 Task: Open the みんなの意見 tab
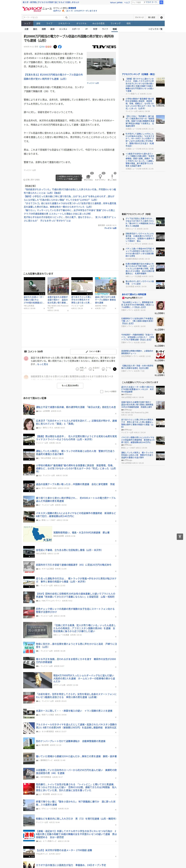pos(98,23)
